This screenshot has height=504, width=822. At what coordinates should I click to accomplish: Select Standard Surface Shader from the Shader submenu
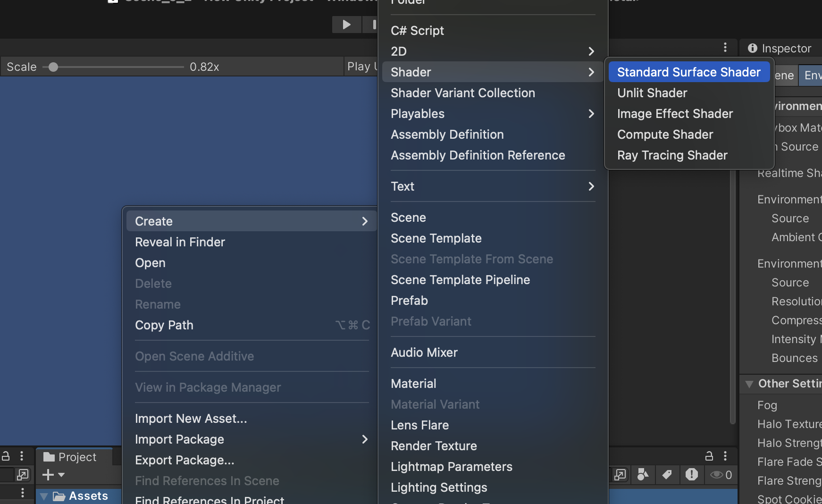pos(688,72)
